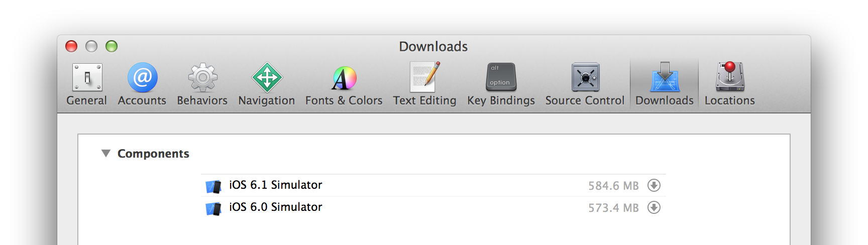Screen dimensions: 868x245
Task: Open Text Editing pencil and paper icon
Action: [x=425, y=77]
